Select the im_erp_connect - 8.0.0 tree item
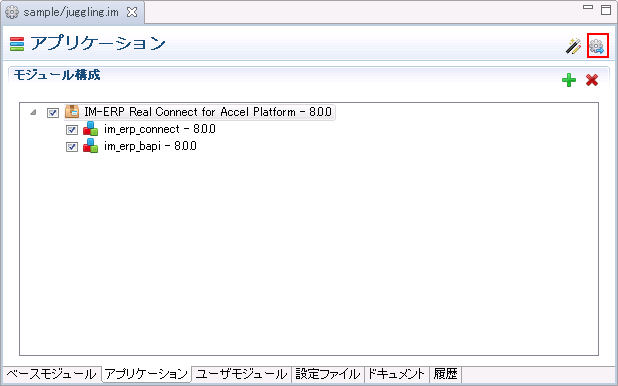 coord(160,129)
